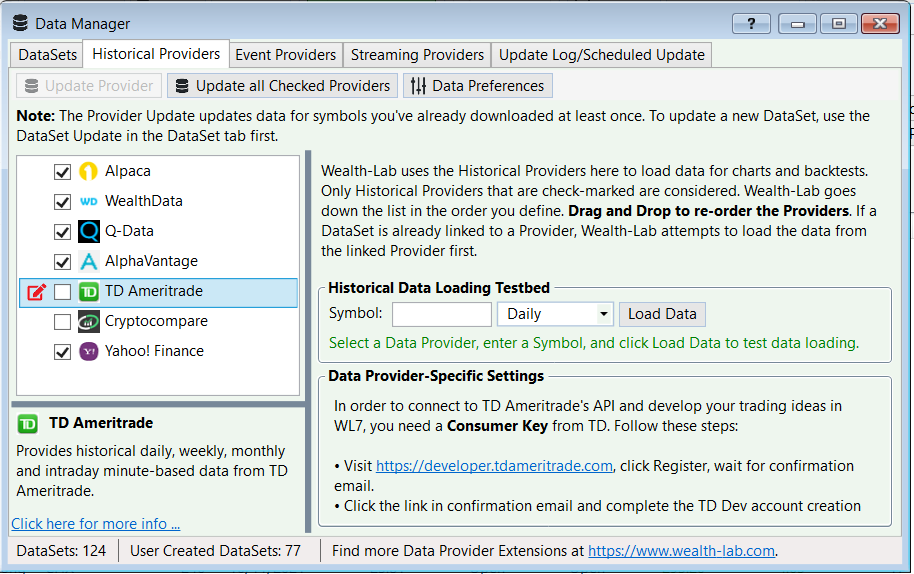
Task: Click the red edit pencil icon
Action: [x=37, y=291]
